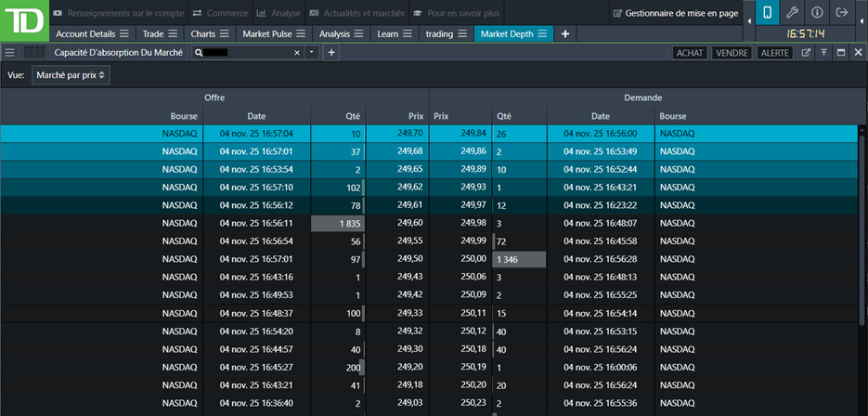Open settings with the wrench icon

[x=792, y=13]
